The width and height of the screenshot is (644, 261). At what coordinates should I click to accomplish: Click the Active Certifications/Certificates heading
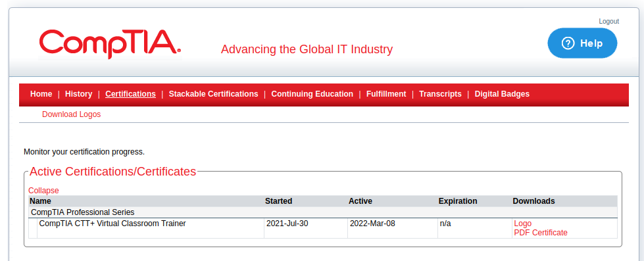(113, 172)
